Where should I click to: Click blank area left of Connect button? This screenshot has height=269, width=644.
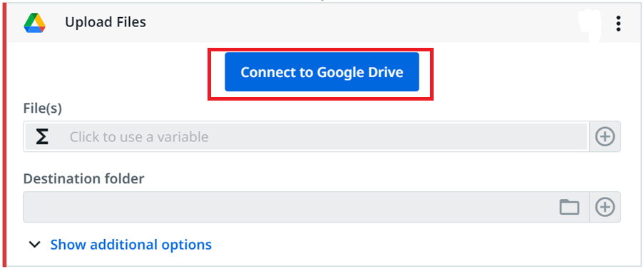click(111, 72)
